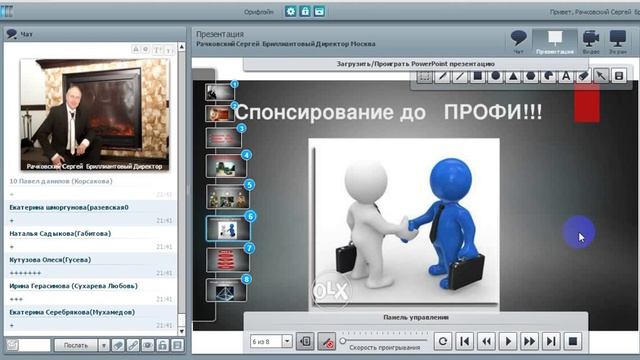This screenshot has width=640, height=360.
Task: Select the triangle shape tool
Action: pos(513,76)
